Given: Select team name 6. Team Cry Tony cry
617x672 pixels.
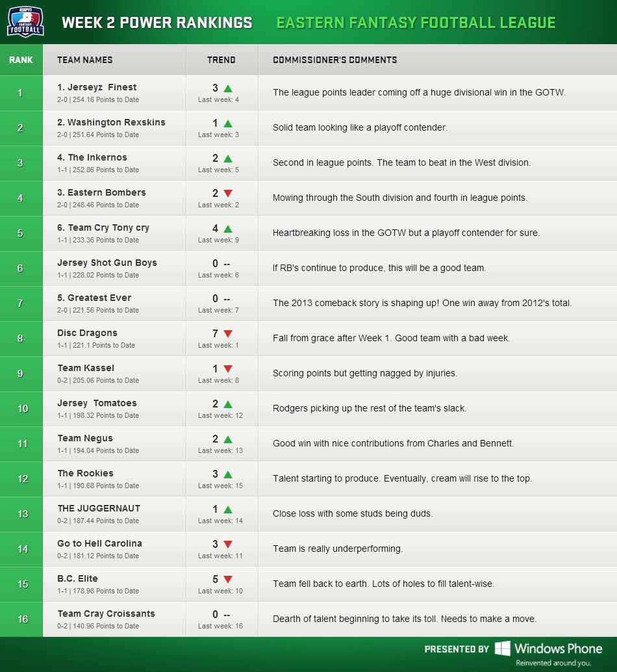Looking at the screenshot, I should click(x=103, y=227).
